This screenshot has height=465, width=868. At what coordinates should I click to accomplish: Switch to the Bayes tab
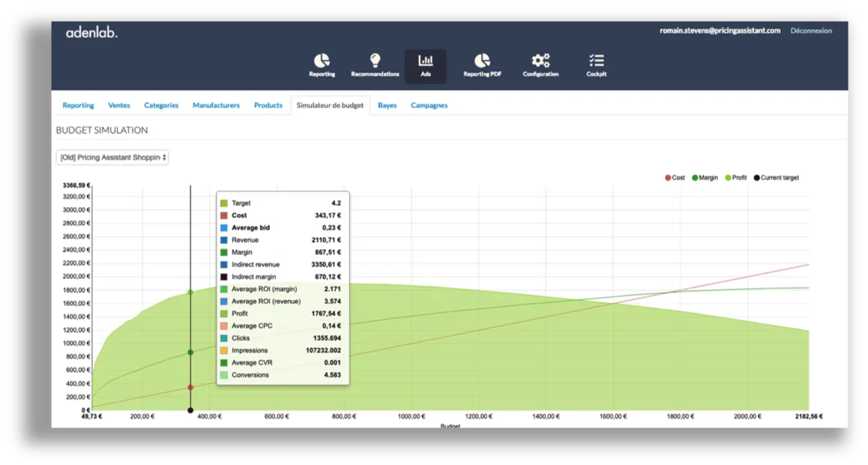point(387,105)
